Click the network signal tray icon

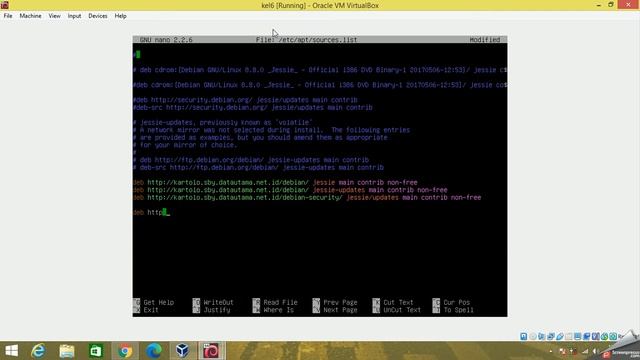585,351
